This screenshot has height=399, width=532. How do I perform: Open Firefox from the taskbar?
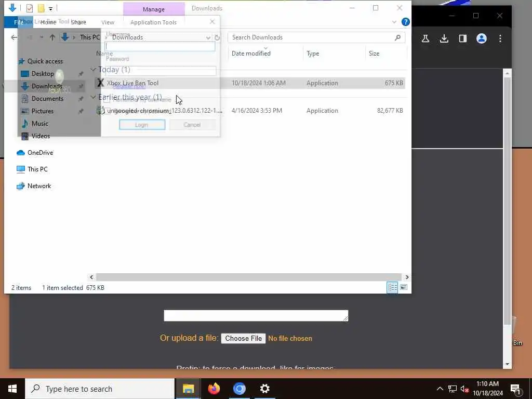(214, 389)
